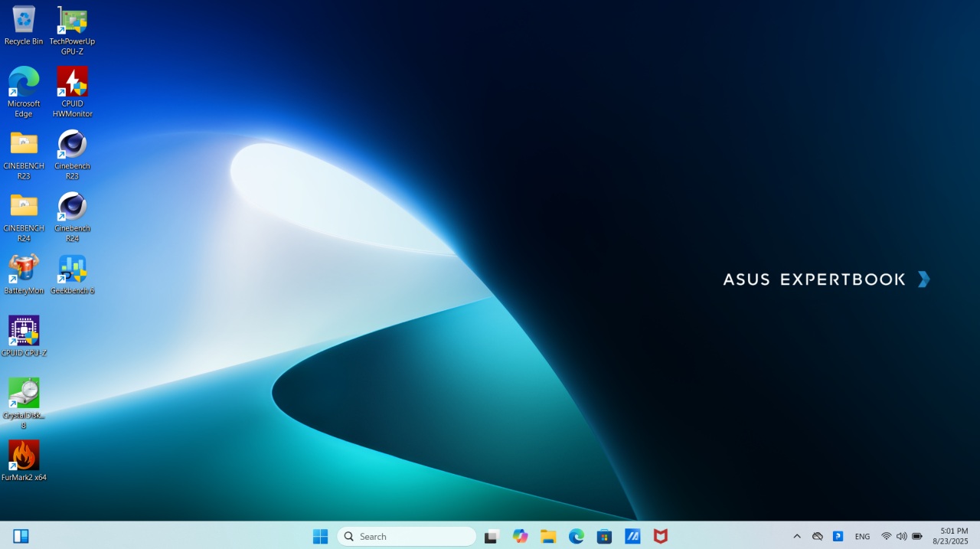Open the ENG language input switcher
980x549 pixels.
862,537
